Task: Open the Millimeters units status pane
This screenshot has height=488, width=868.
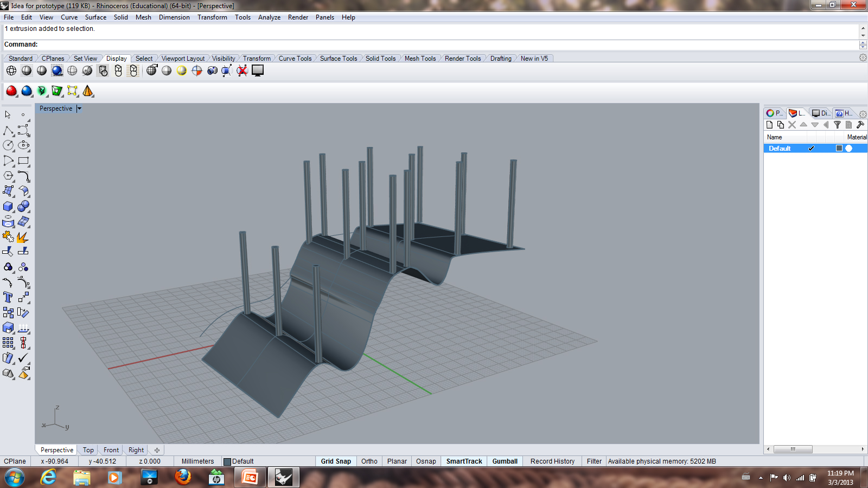Action: (x=197, y=461)
